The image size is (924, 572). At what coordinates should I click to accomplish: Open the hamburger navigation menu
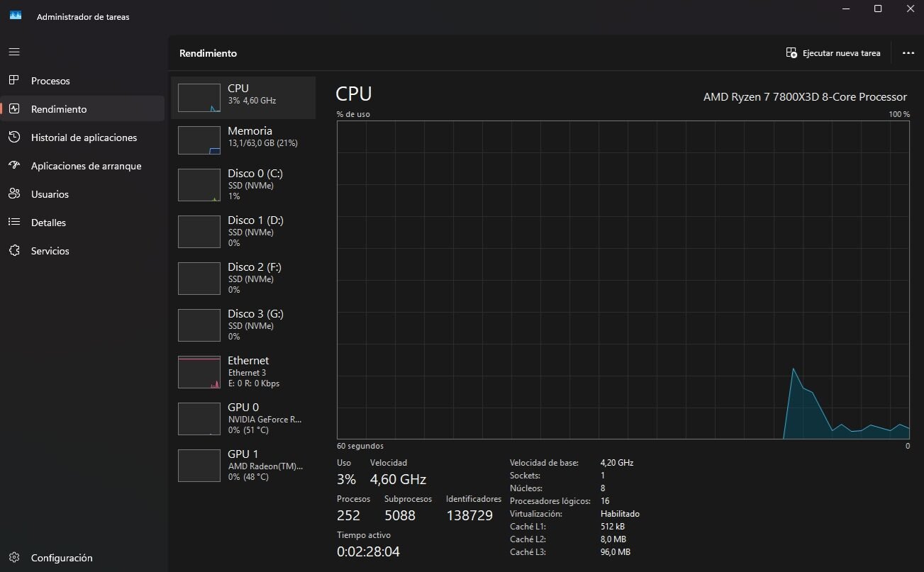pyautogui.click(x=14, y=52)
